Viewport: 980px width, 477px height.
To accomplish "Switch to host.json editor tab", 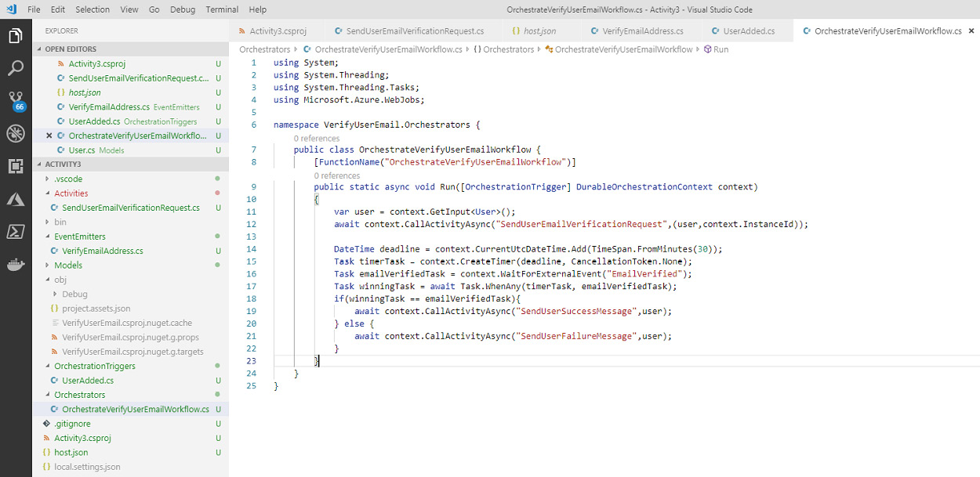I will 539,31.
